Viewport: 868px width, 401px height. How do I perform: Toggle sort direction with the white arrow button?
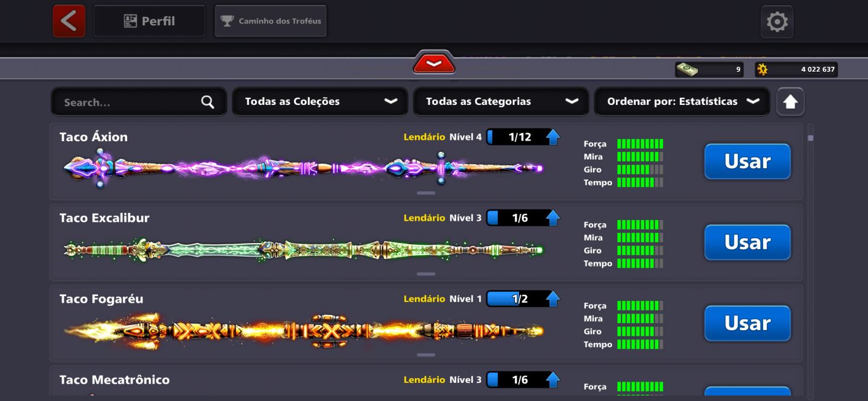coord(790,102)
